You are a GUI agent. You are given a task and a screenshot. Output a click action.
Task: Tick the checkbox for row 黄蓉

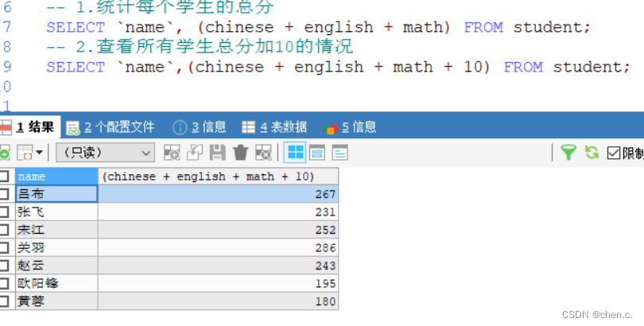click(4, 301)
